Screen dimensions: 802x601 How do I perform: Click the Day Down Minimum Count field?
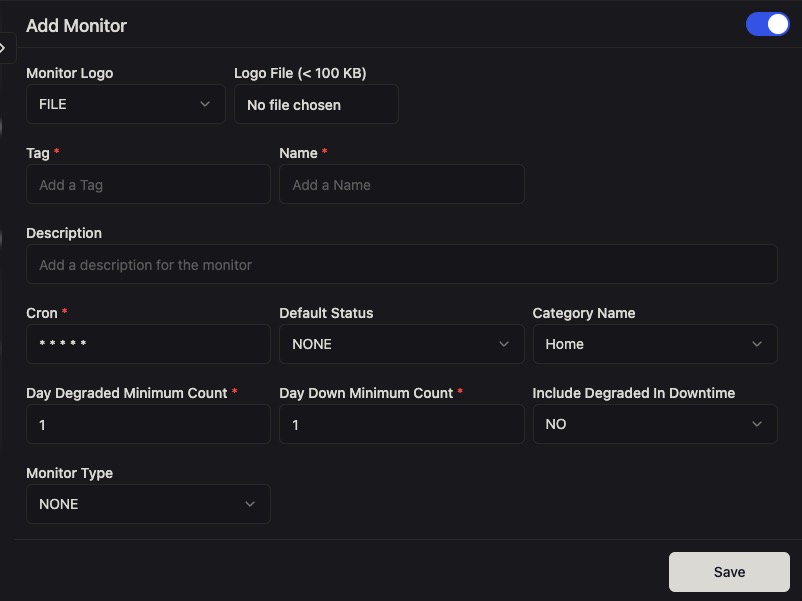click(401, 424)
